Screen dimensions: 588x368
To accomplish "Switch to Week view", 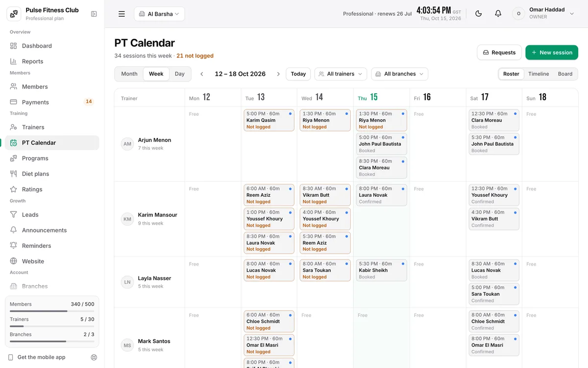I will pyautogui.click(x=156, y=74).
